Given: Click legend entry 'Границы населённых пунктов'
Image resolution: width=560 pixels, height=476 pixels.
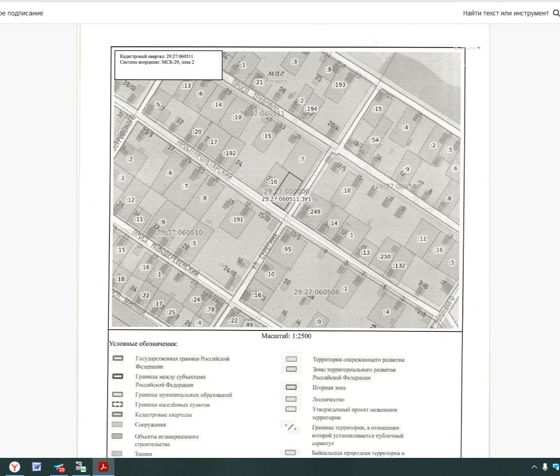Looking at the screenshot, I should pos(172,405).
